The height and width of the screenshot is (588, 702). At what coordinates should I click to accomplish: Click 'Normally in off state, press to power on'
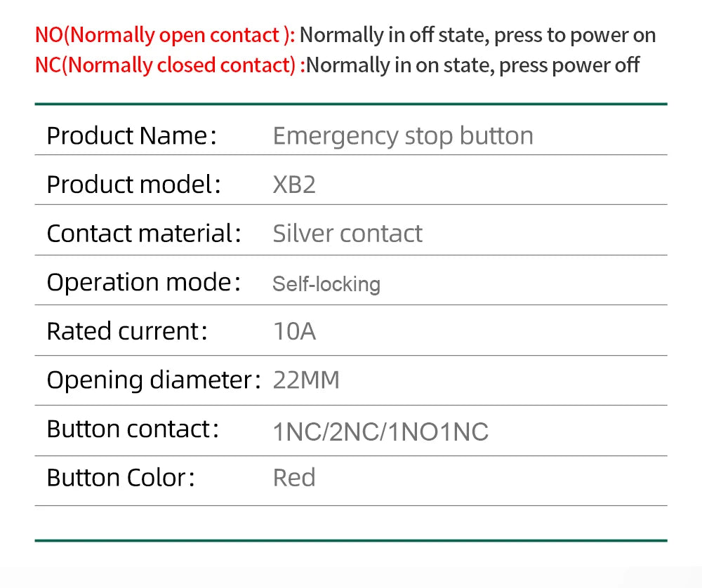(477, 35)
